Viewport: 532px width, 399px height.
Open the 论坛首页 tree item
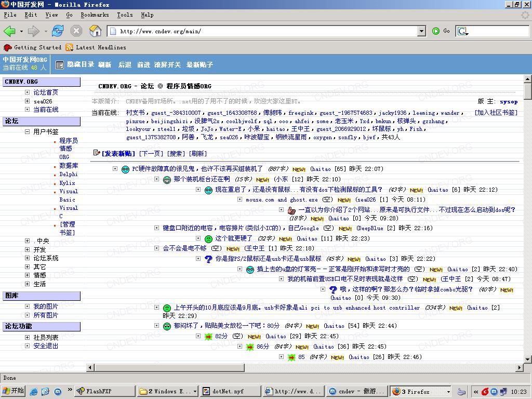click(46, 92)
